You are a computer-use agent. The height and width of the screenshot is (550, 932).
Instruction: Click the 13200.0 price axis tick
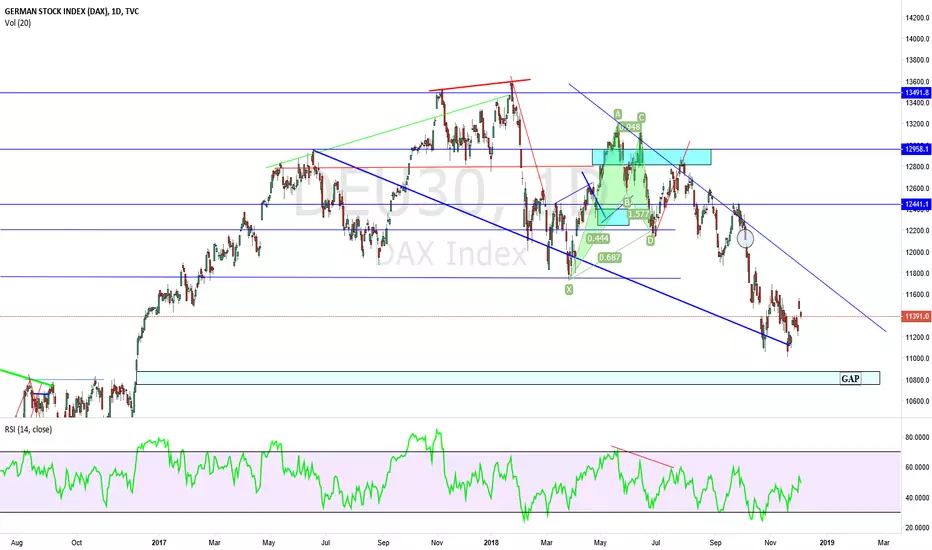pyautogui.click(x=917, y=124)
